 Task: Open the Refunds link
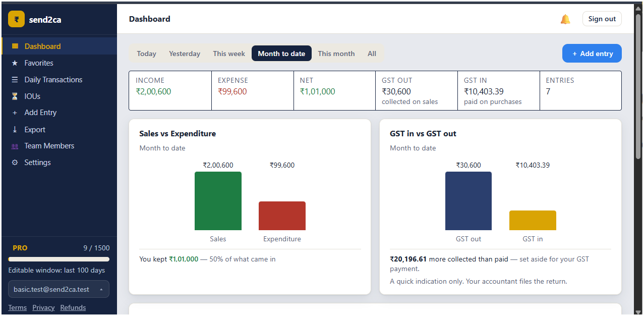pyautogui.click(x=73, y=308)
